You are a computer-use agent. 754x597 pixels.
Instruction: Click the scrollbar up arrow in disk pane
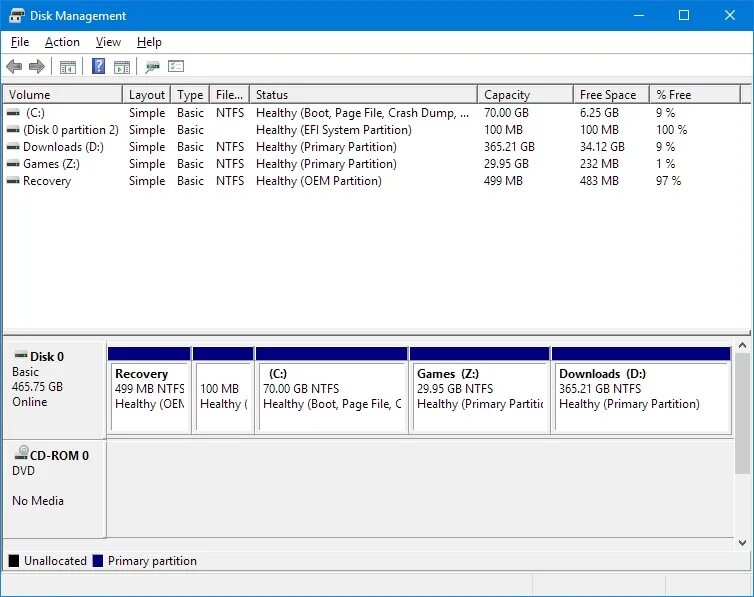[742, 346]
